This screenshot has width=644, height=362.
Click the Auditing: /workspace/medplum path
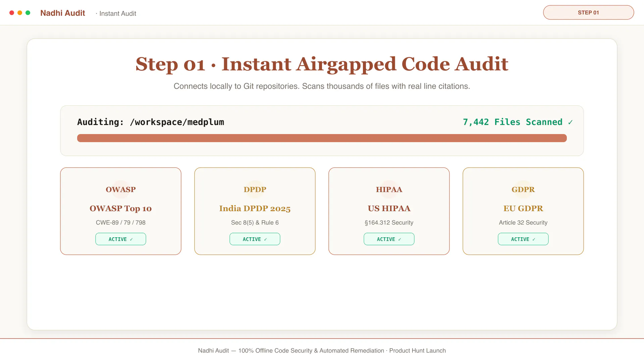[151, 122]
